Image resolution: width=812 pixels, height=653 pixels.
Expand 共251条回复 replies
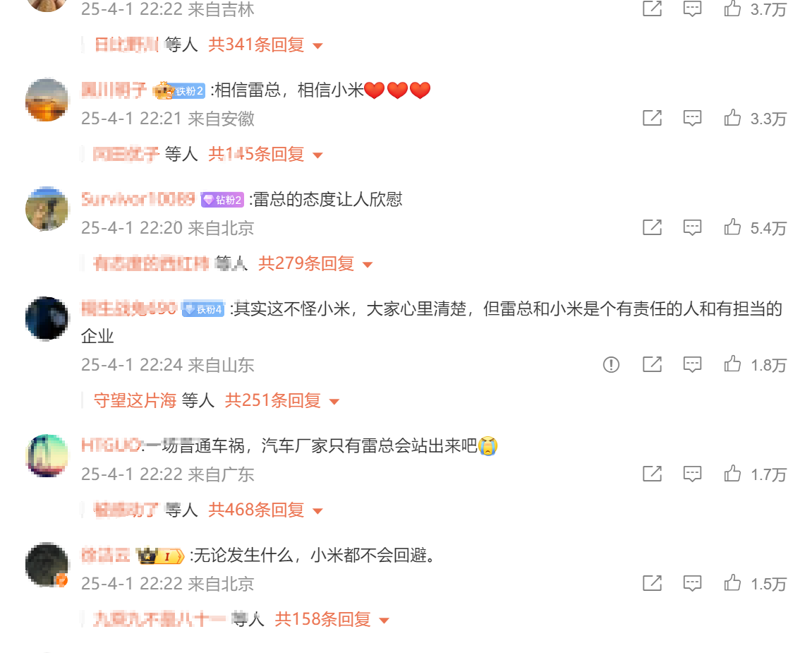coord(282,400)
